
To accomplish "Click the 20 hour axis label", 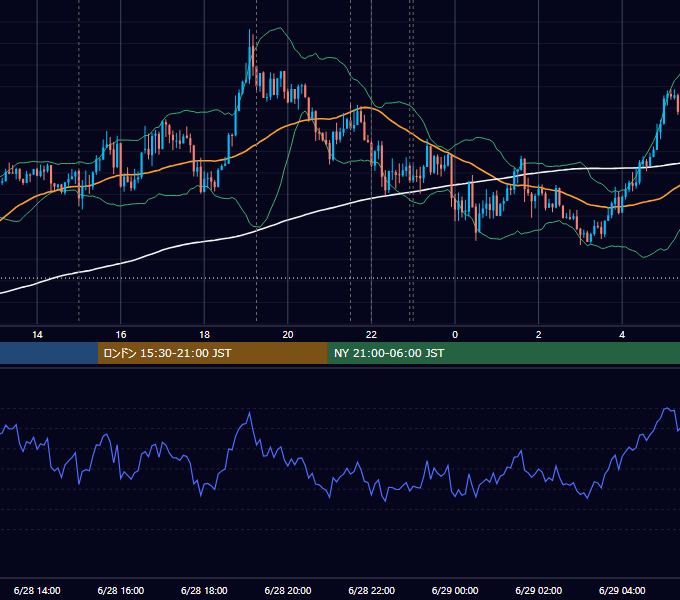I will coord(288,335).
